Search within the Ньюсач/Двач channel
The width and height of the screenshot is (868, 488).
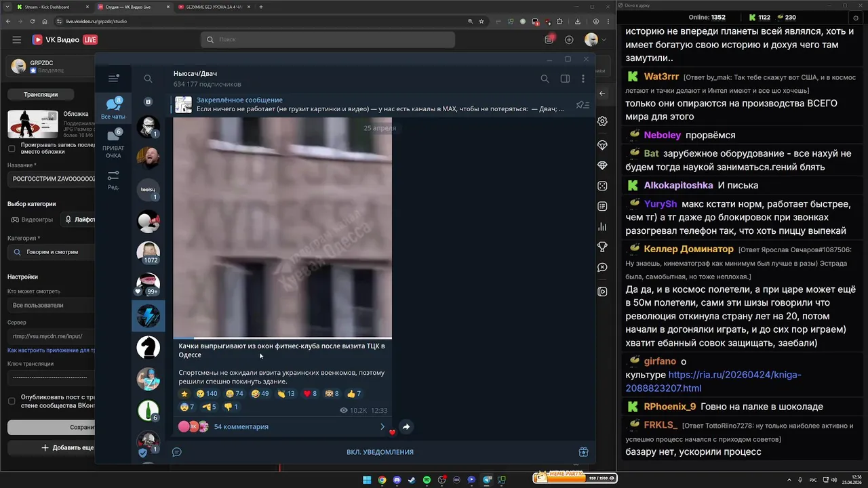tap(545, 79)
